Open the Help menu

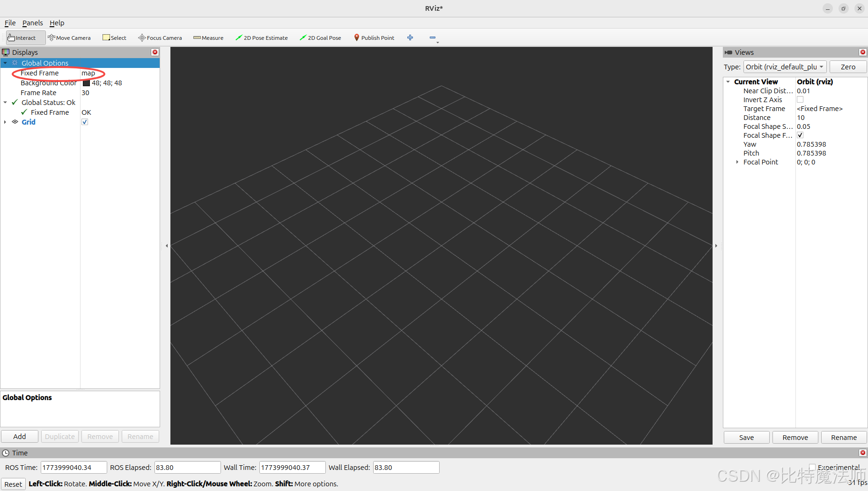pyautogui.click(x=57, y=23)
